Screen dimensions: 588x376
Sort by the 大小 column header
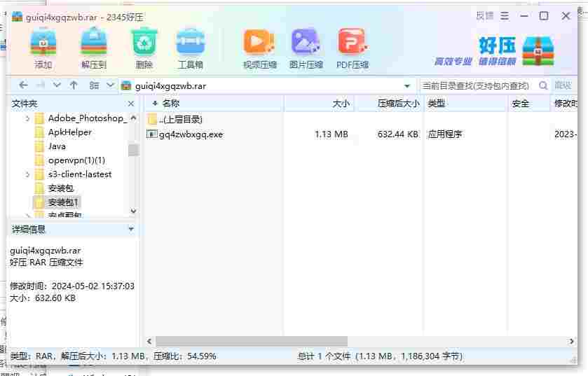[x=341, y=104]
